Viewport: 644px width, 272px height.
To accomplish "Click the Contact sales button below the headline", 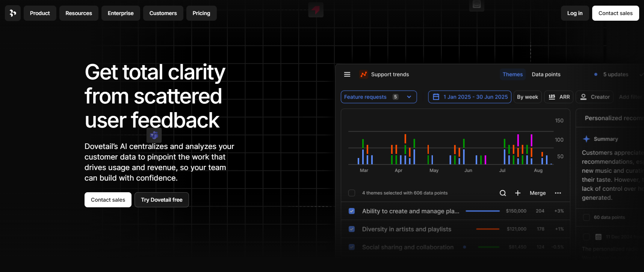I will (x=108, y=200).
